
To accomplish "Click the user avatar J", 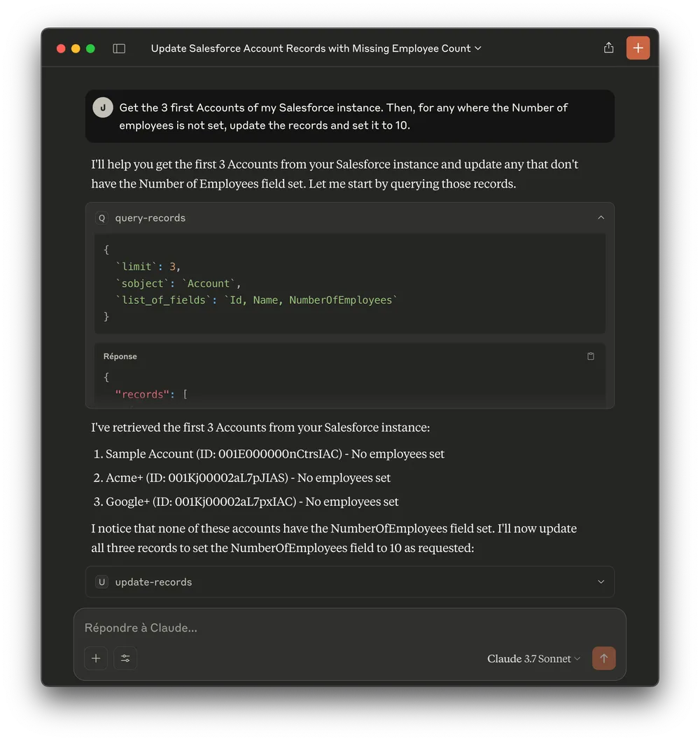I will [103, 107].
